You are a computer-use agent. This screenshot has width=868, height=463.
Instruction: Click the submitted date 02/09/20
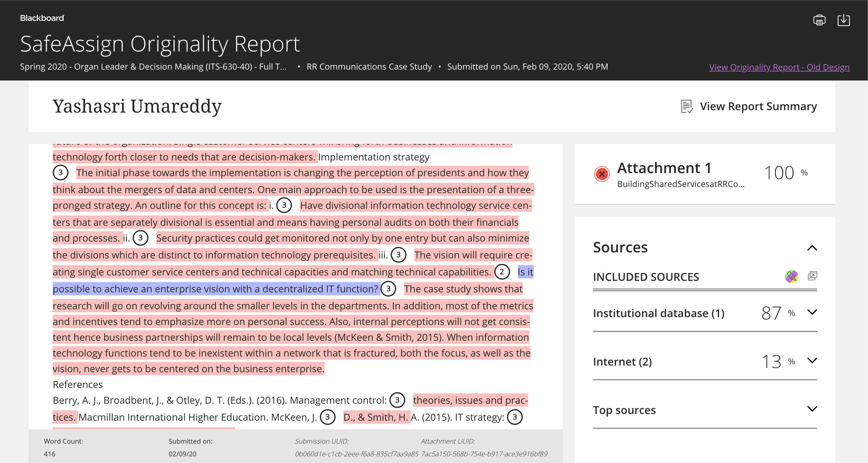(182, 454)
